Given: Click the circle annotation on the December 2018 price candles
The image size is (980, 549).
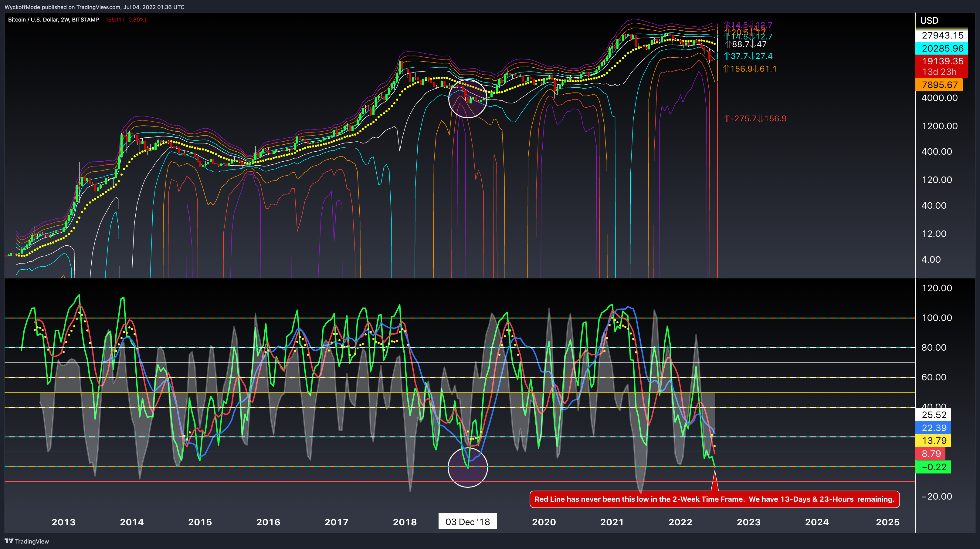Looking at the screenshot, I should (468, 99).
